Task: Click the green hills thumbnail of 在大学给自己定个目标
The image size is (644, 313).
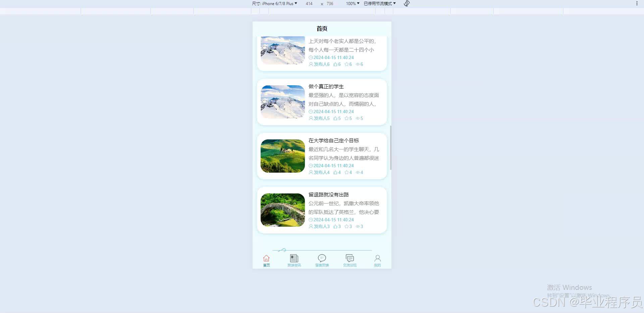Action: (x=283, y=156)
